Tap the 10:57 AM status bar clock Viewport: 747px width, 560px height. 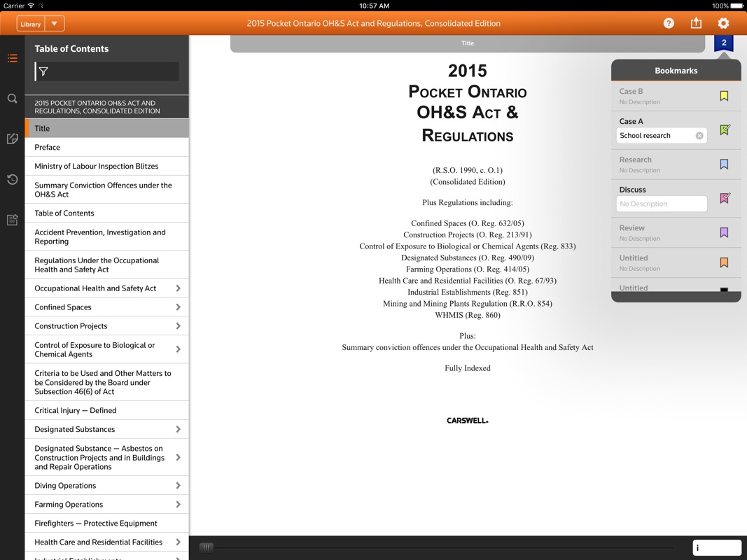pos(374,6)
